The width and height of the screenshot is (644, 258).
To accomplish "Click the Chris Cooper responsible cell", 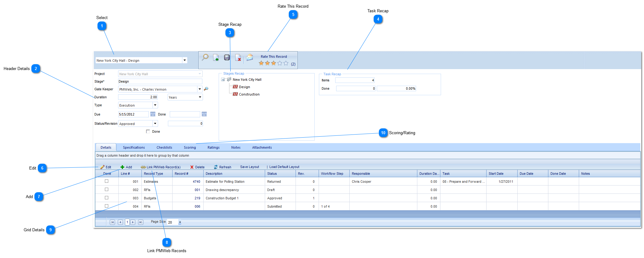I will [x=383, y=182].
